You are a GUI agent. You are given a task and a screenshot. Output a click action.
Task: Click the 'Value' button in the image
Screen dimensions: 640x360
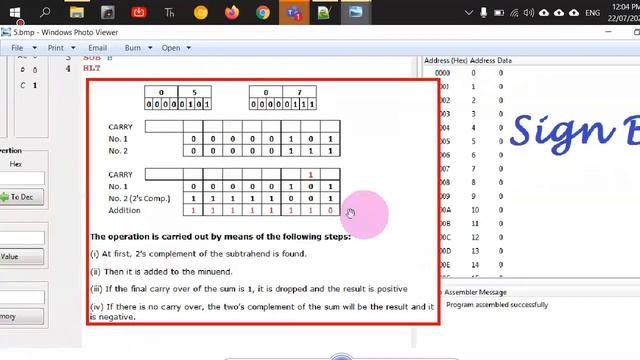(22, 257)
